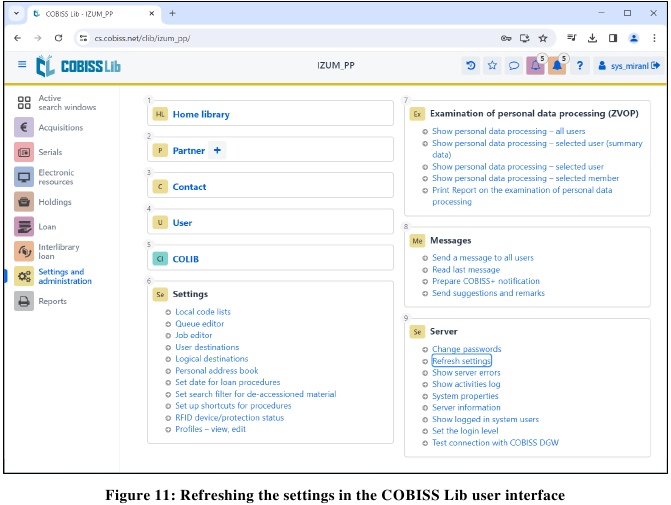Image resolution: width=671 pixels, height=505 pixels.
Task: Click the browser address bar URL
Action: click(142, 38)
